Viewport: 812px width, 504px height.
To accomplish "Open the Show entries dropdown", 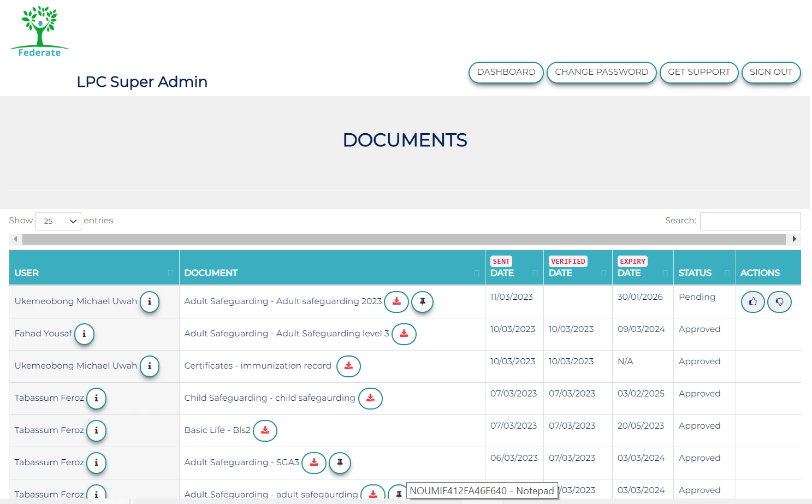I will 58,221.
